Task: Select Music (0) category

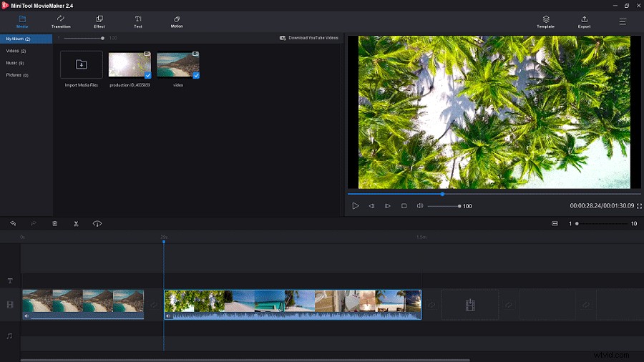Action: pos(15,63)
